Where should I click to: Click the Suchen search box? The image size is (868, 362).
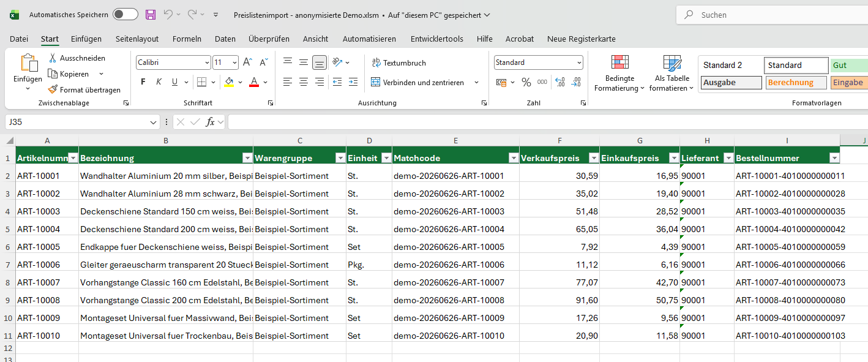[x=772, y=15]
